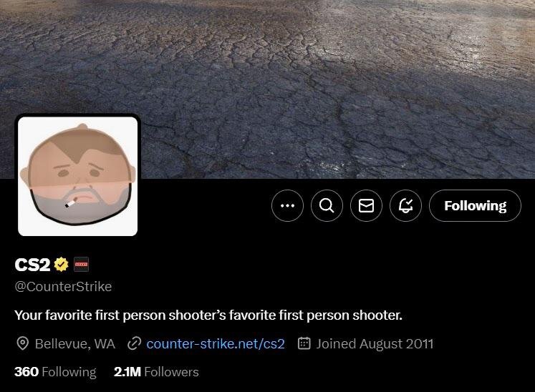View the 2.1M Followers list
This screenshot has height=392, width=535.
coord(156,371)
